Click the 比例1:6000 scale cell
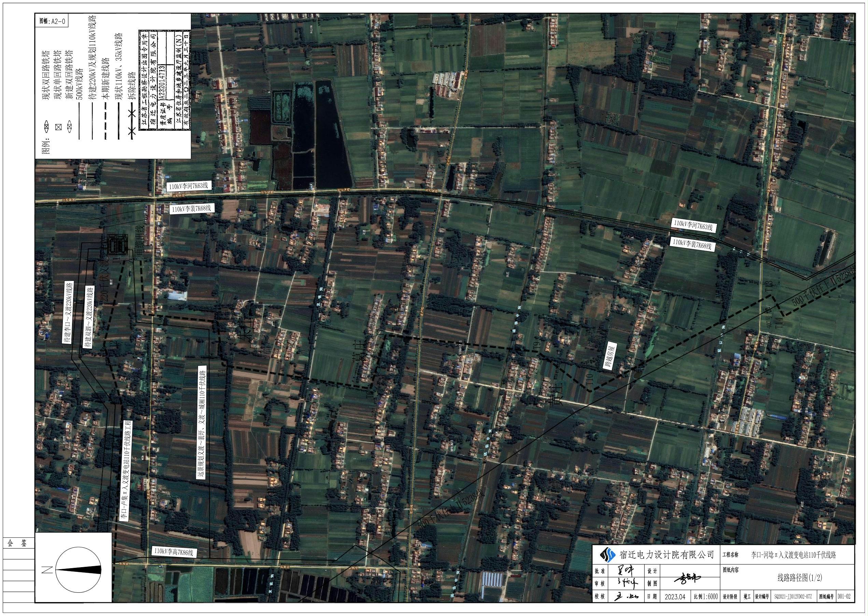 (706, 597)
